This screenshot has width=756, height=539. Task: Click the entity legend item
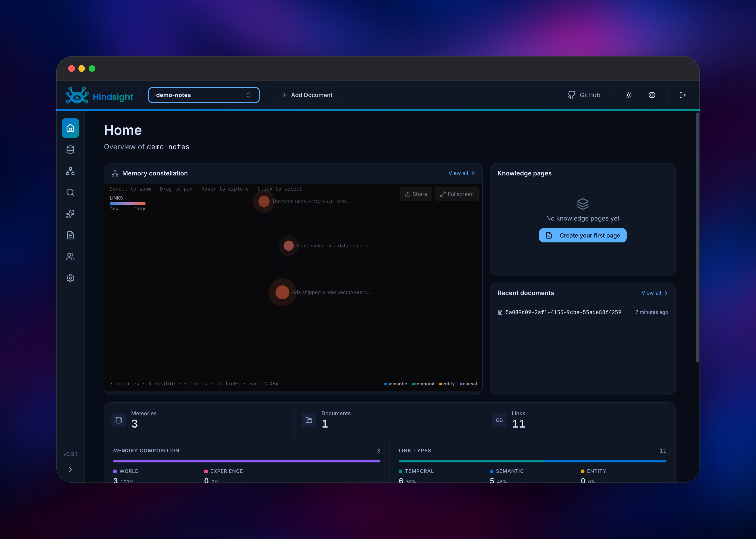coord(447,384)
